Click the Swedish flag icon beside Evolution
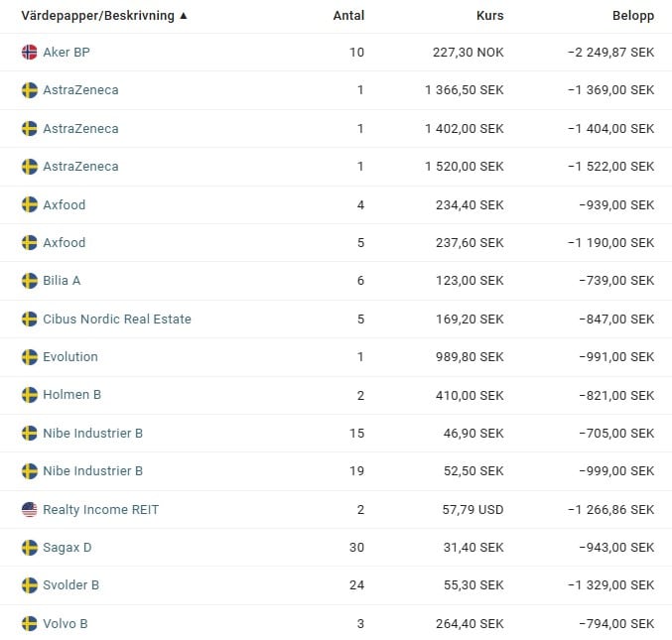 (x=30, y=356)
